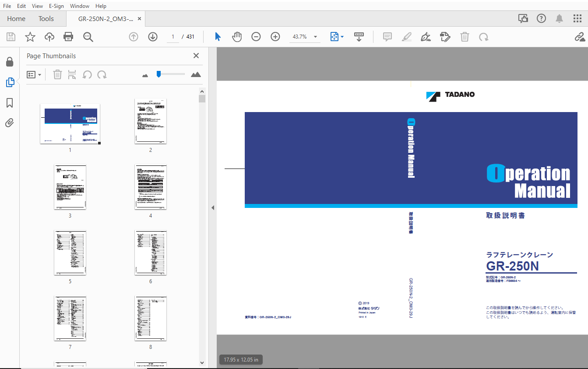Select page 7 thumbnail

[x=70, y=318]
